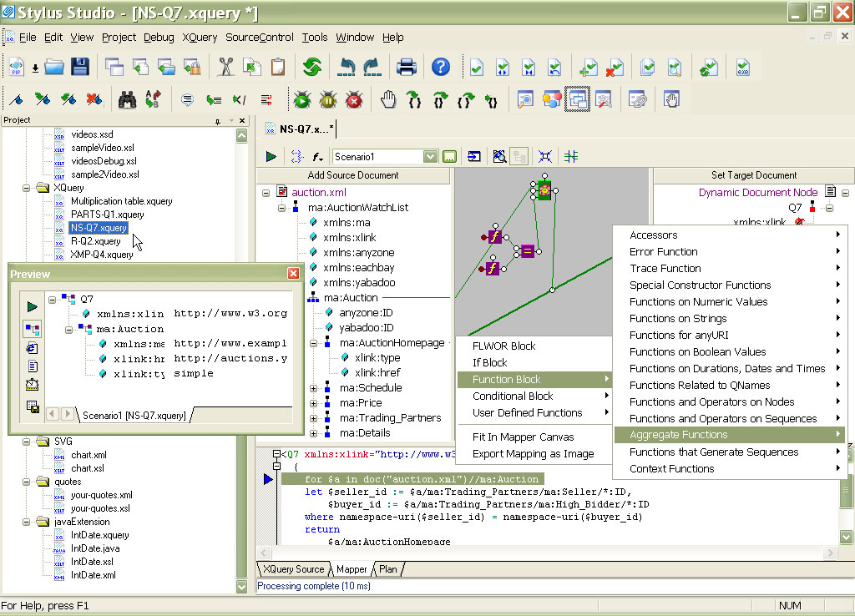855x616 pixels.
Task: Switch to the Mapper tab
Action: pos(351,568)
